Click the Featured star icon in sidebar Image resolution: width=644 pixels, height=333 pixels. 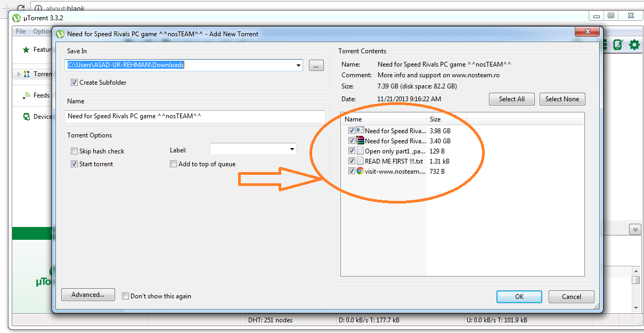pos(26,50)
